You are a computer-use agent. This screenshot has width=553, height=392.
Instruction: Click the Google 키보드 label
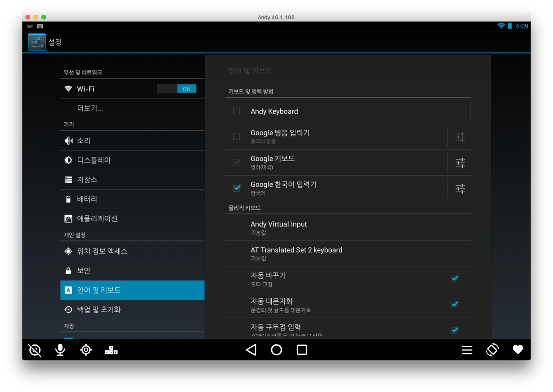pos(273,159)
